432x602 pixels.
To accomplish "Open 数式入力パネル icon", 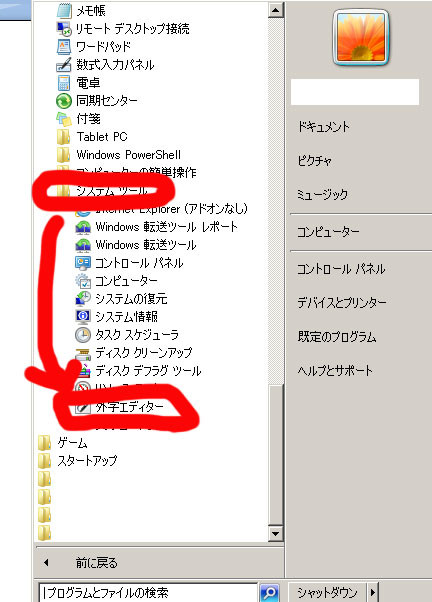I will click(x=64, y=65).
